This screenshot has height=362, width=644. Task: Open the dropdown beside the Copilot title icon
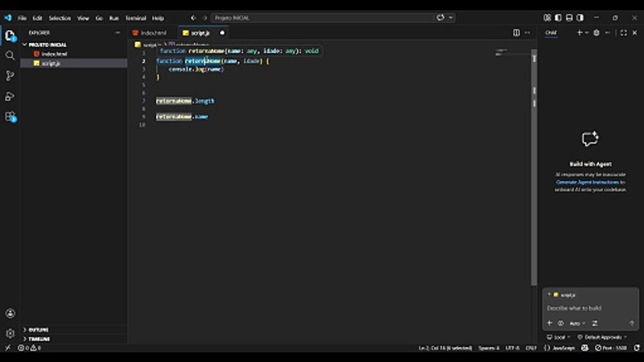pyautogui.click(x=451, y=18)
